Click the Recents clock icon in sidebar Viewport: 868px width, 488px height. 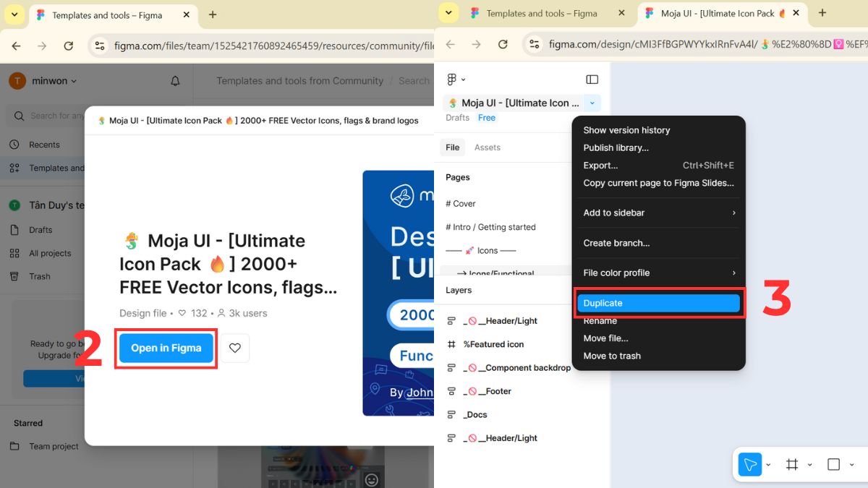(x=14, y=145)
